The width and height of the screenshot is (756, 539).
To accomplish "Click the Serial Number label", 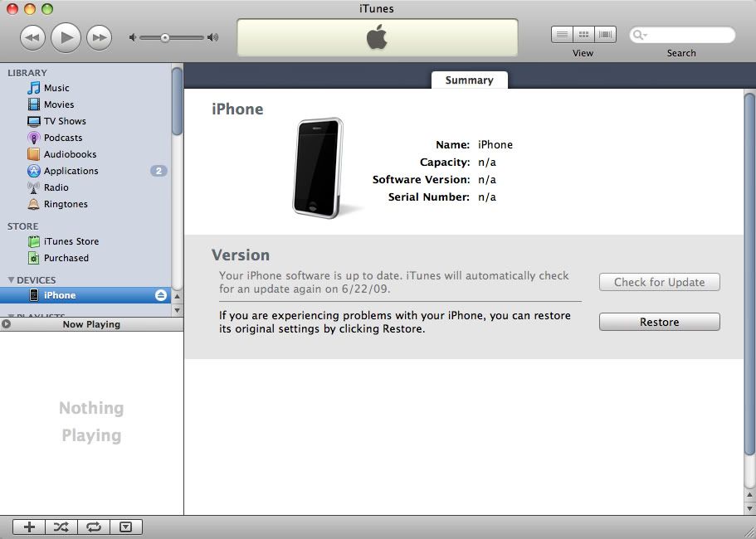I will coord(429,197).
